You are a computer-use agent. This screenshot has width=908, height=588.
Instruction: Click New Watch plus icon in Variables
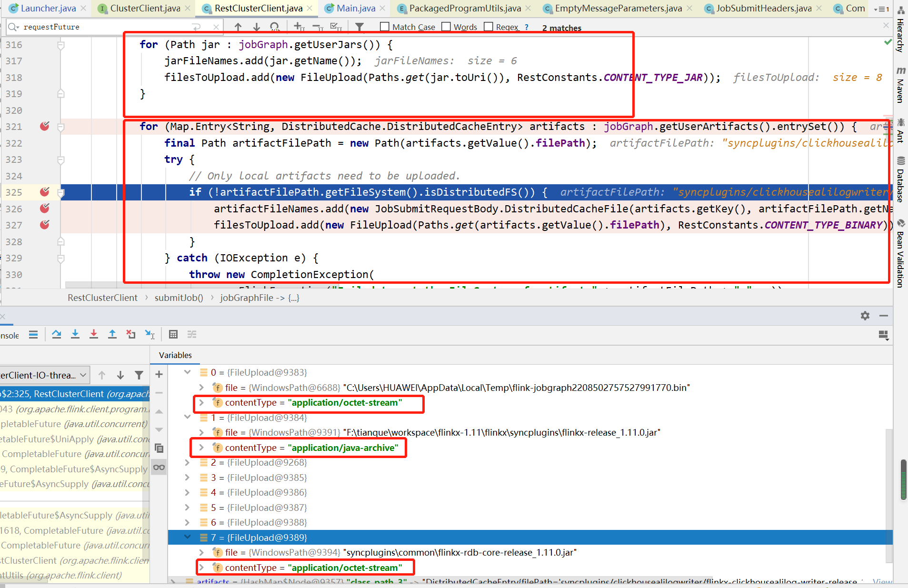tap(159, 374)
